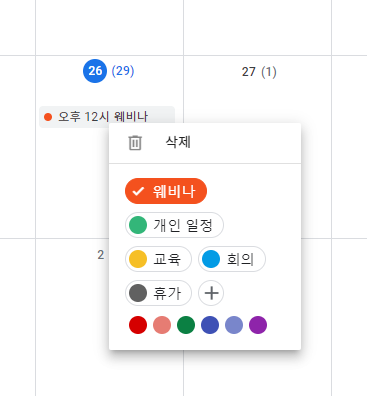Image resolution: width=367 pixels, height=396 pixels.
Task: Apply the 교육 label
Action: [158, 259]
